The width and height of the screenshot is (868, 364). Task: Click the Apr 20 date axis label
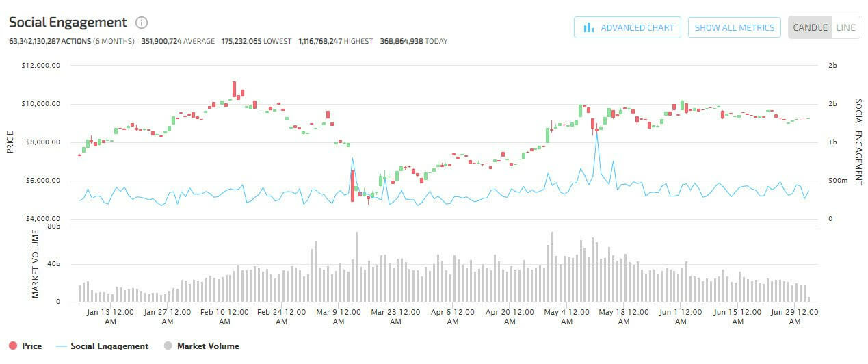[510, 316]
